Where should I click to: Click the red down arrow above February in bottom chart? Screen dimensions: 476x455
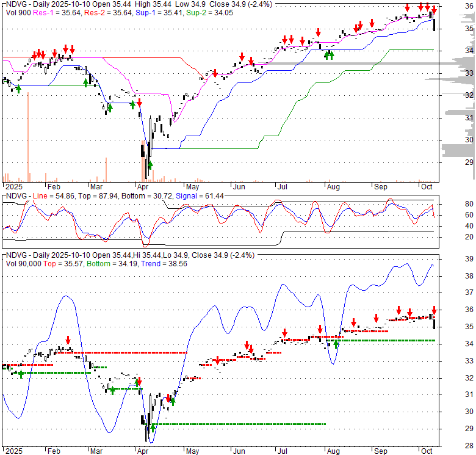[x=68, y=340]
